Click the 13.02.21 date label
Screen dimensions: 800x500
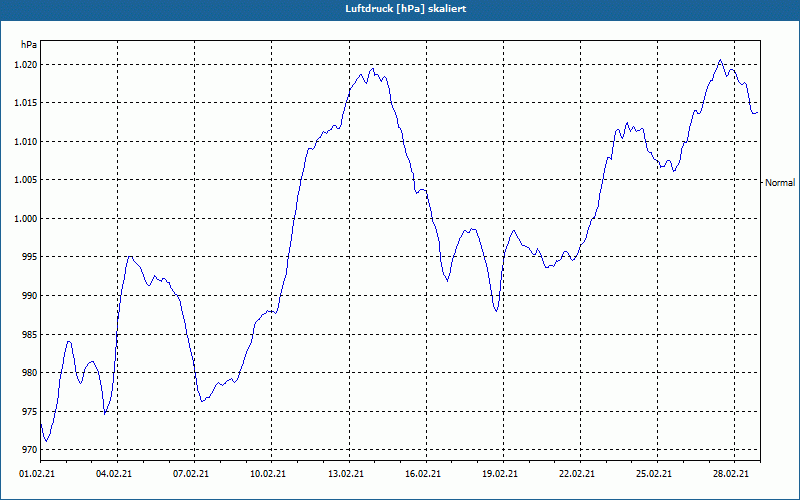[346, 474]
